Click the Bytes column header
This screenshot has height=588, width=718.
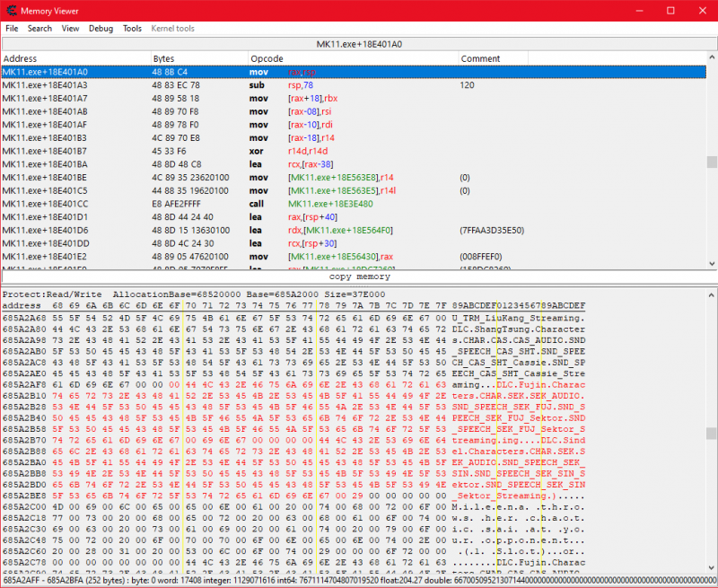[x=199, y=58]
